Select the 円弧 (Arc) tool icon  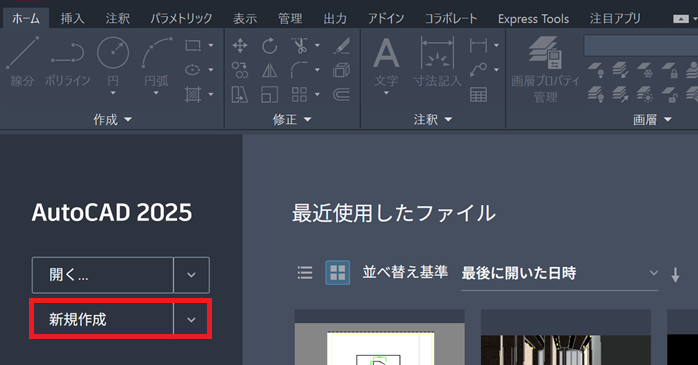tap(157, 53)
